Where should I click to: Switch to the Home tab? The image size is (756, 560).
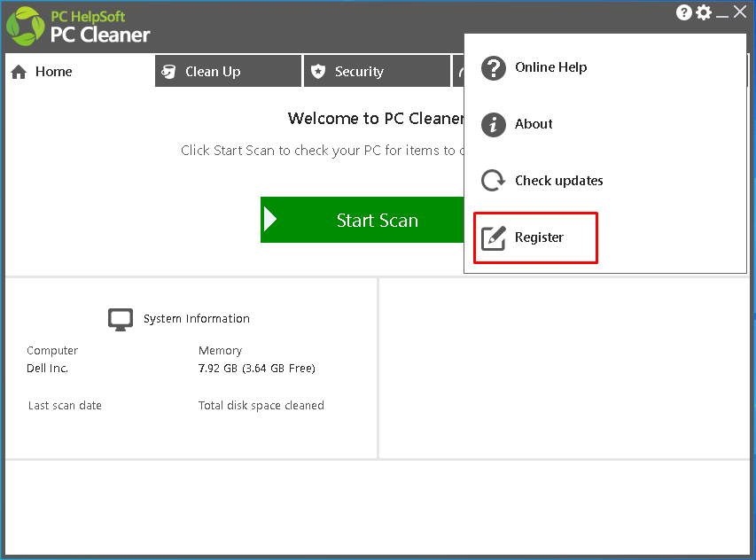[80, 71]
